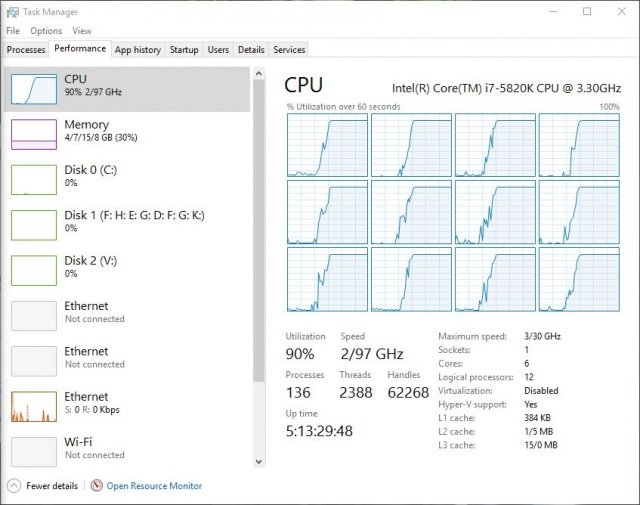Select the Wi-Fi adapter icon
Screen dimensions: 640x505
33,451
